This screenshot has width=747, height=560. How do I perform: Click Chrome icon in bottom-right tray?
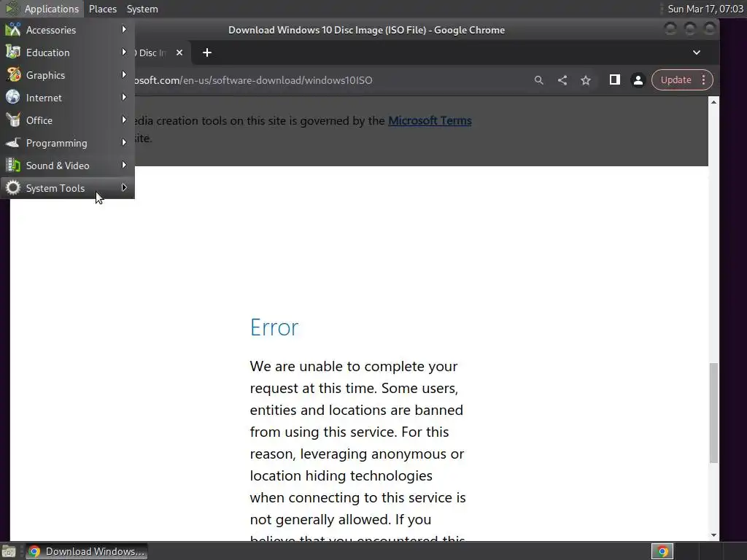(x=662, y=551)
